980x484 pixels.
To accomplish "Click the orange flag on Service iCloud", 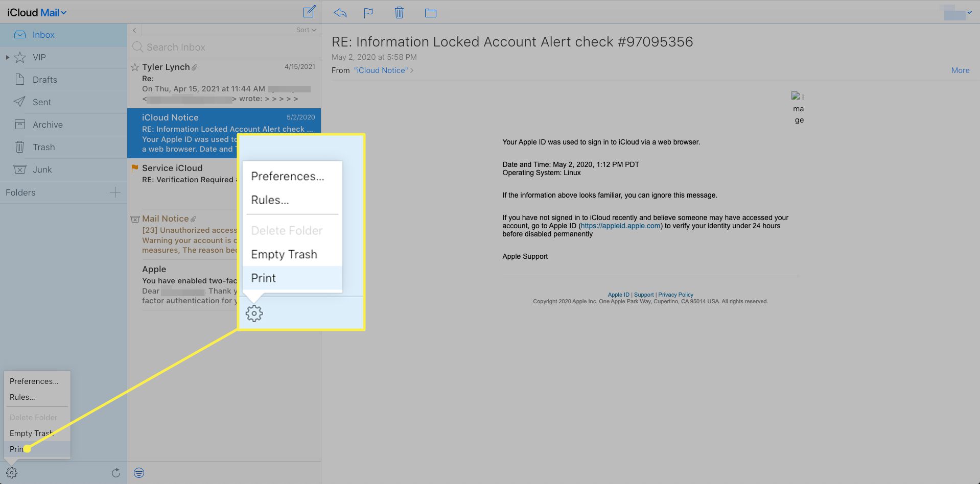I will point(135,168).
